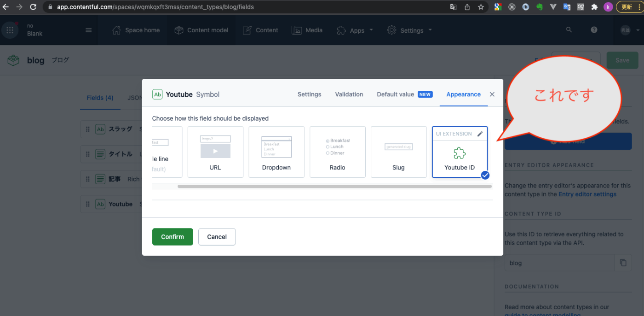Choose the Dropdown appearance option
The image size is (644, 316).
pos(276,152)
